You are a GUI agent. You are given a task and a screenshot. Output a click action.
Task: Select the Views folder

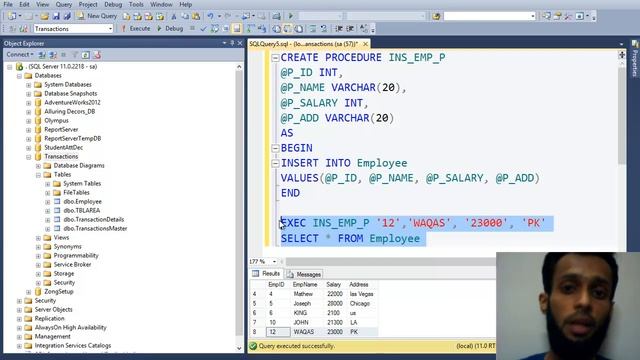click(x=61, y=238)
